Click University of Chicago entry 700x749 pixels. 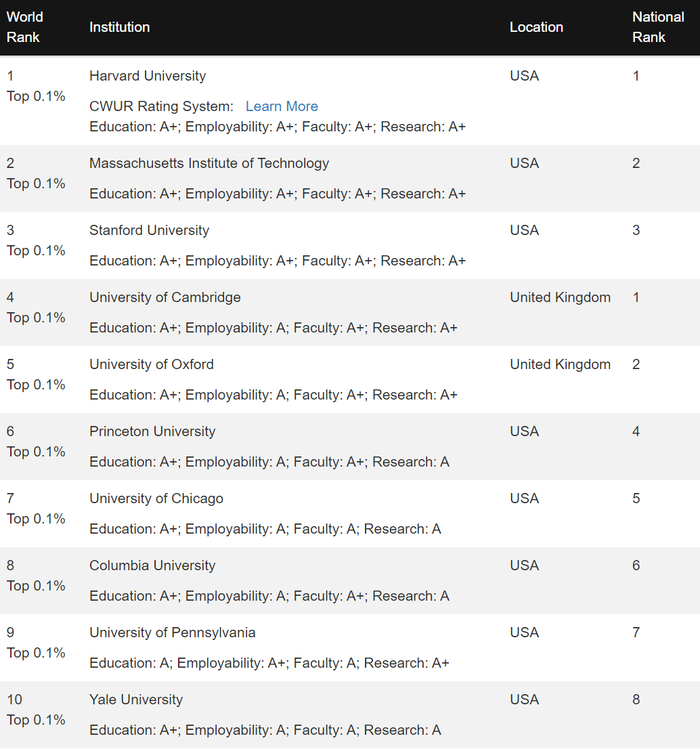[x=156, y=498]
